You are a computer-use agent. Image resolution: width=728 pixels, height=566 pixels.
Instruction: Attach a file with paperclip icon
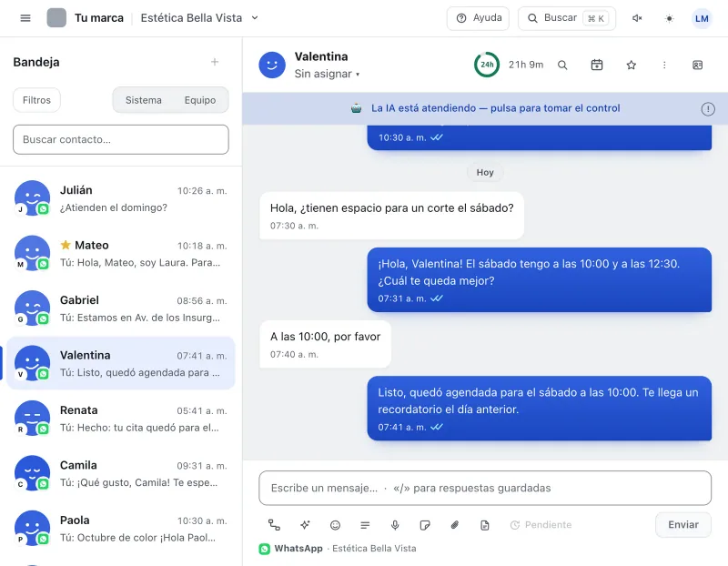(454, 525)
